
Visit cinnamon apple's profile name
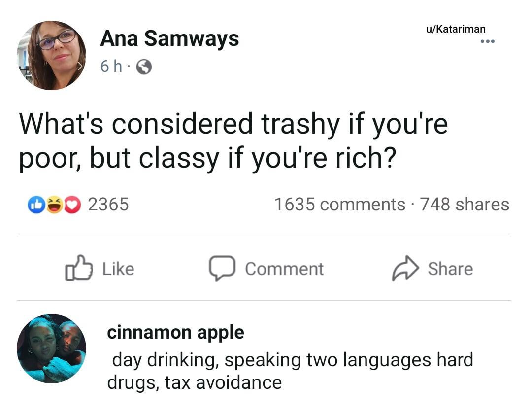pos(175,332)
